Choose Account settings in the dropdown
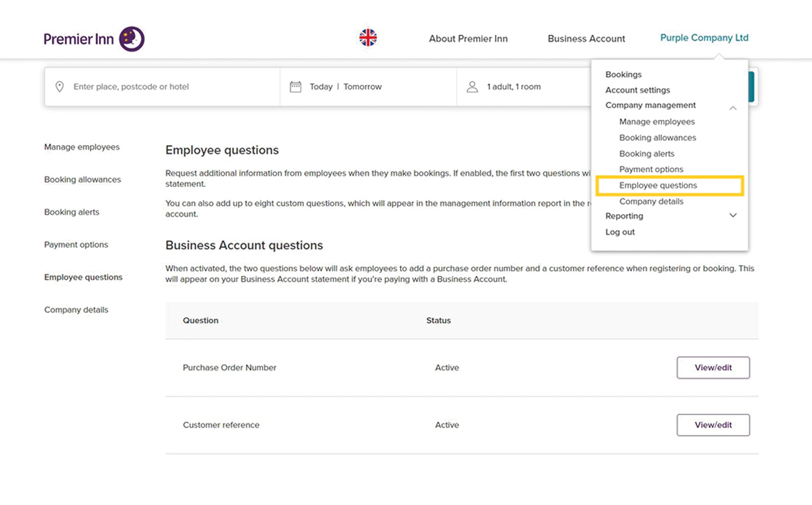 point(637,90)
